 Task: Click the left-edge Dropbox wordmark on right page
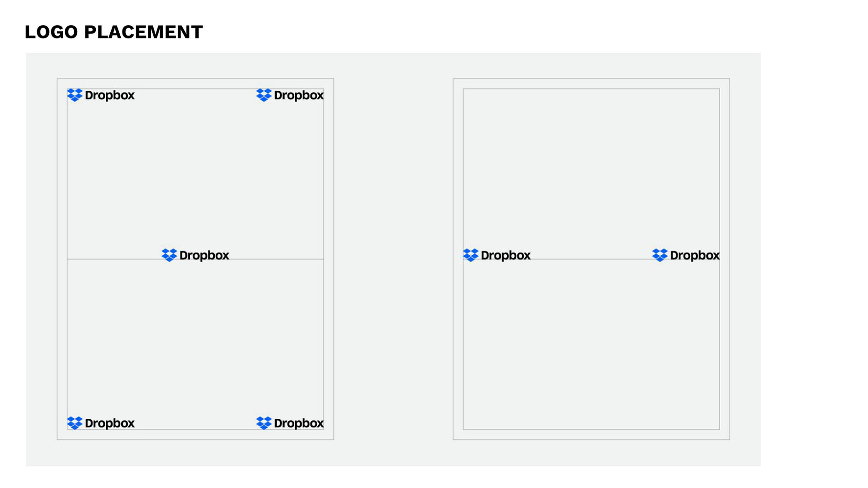(506, 256)
